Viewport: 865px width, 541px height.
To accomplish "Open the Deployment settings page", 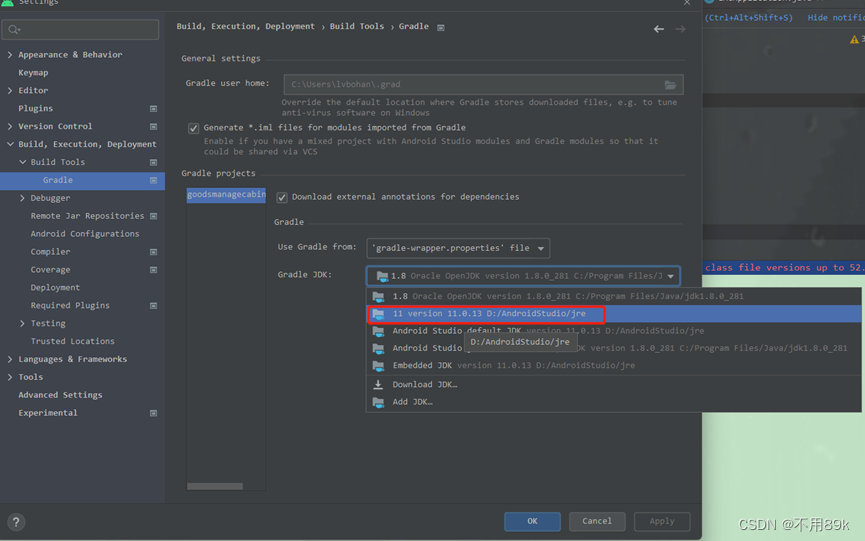I will click(x=55, y=288).
